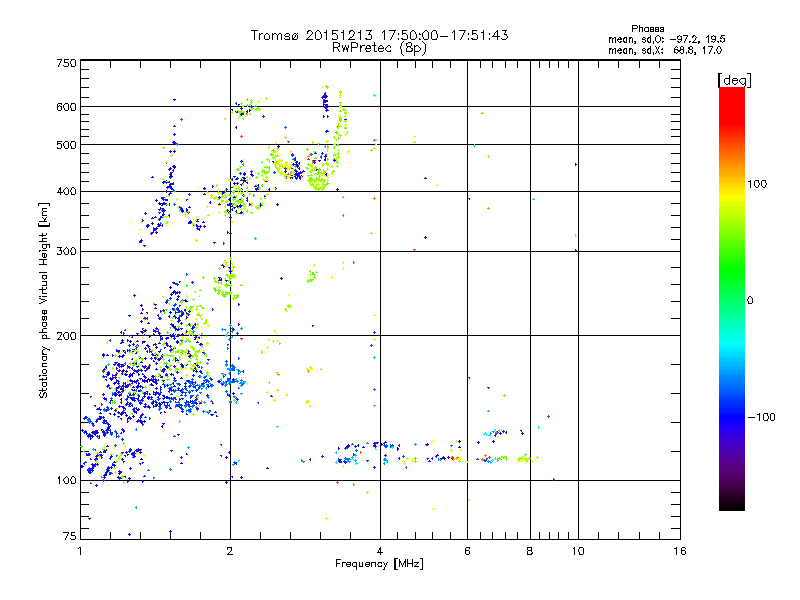This screenshot has height=600, width=800.
Task: Click the y-axis tick label "600"
Action: (x=66, y=107)
